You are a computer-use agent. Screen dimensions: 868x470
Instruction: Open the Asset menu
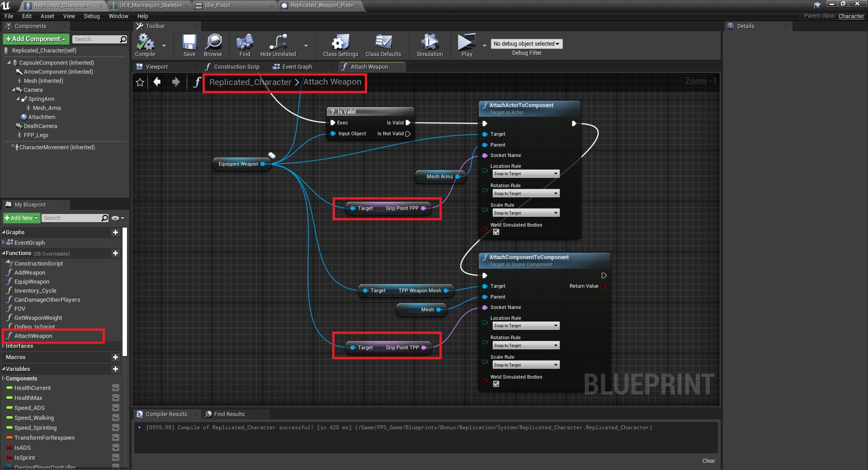pos(47,16)
